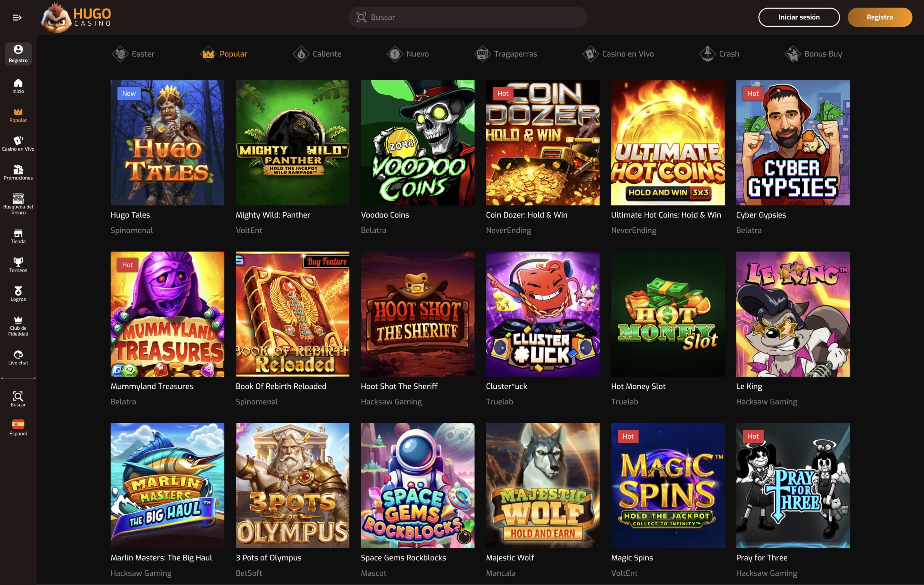Click the Iniciar sesión button
Viewport: 924px width, 585px height.
tap(798, 17)
